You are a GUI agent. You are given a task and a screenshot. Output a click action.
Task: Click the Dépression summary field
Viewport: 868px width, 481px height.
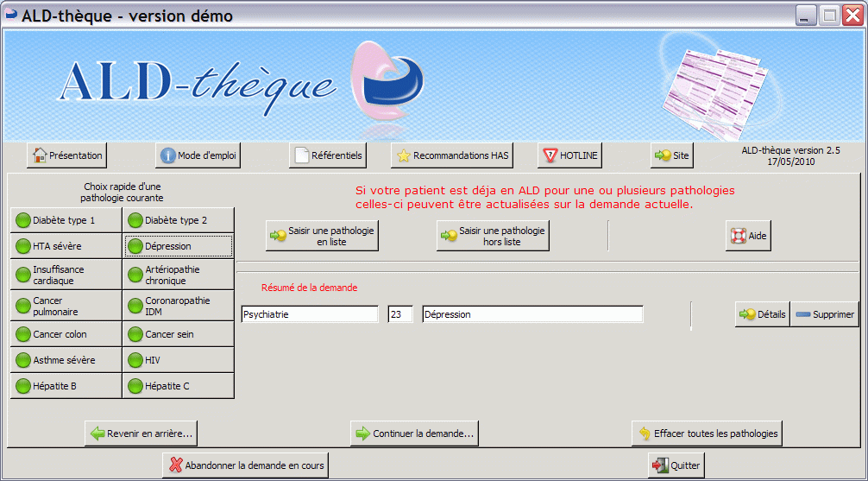[532, 314]
